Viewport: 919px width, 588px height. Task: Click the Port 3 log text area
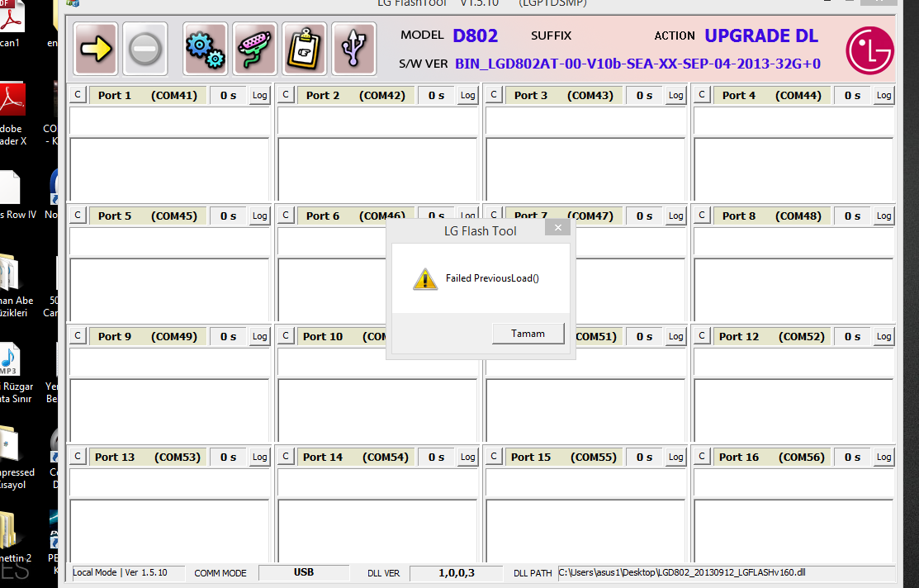(x=585, y=169)
